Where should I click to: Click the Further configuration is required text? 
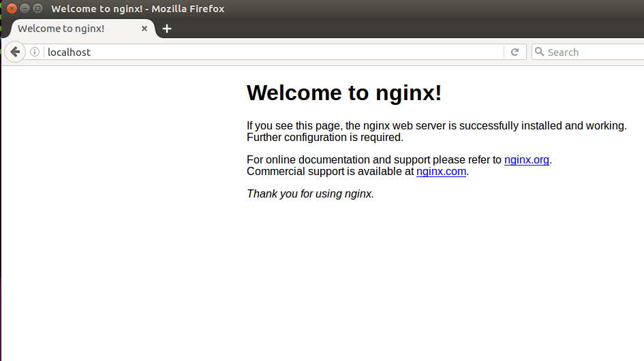click(325, 137)
